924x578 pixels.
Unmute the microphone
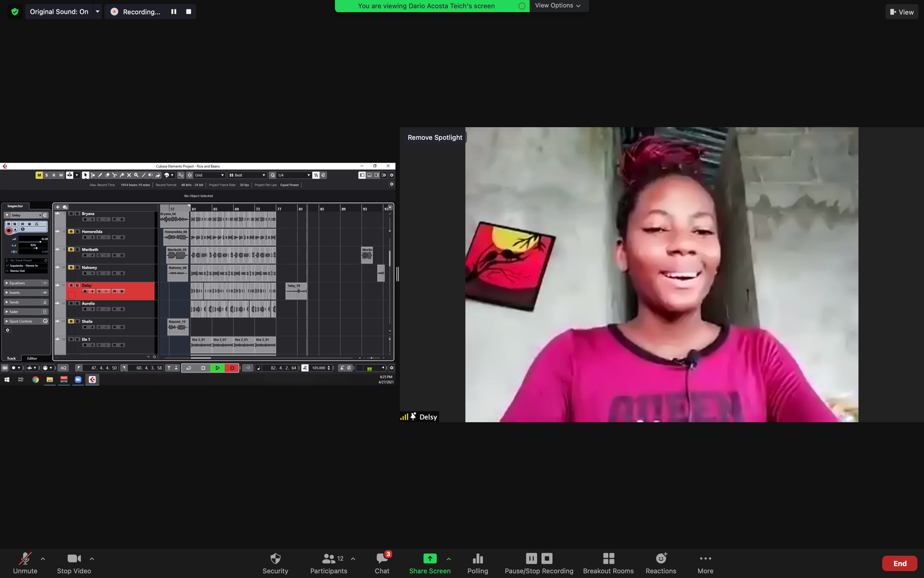tap(25, 563)
